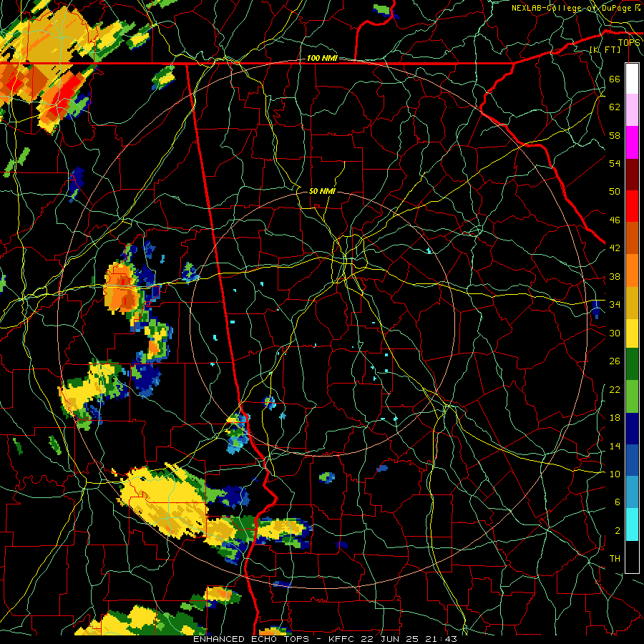Select the "42" scale value

tap(615, 248)
